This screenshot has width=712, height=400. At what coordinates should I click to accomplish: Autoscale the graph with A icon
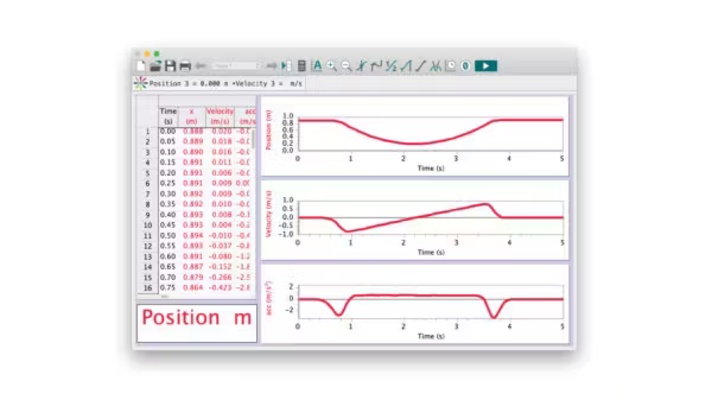pyautogui.click(x=317, y=66)
